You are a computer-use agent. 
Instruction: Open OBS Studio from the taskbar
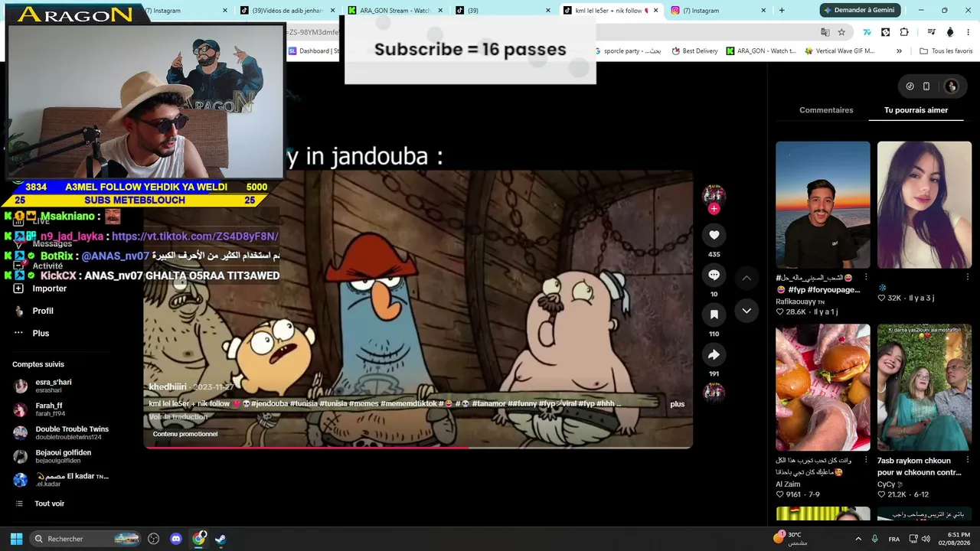[x=153, y=539]
